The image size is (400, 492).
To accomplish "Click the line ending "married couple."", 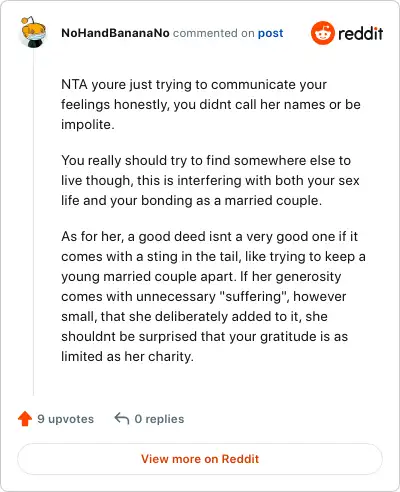I will (191, 201).
